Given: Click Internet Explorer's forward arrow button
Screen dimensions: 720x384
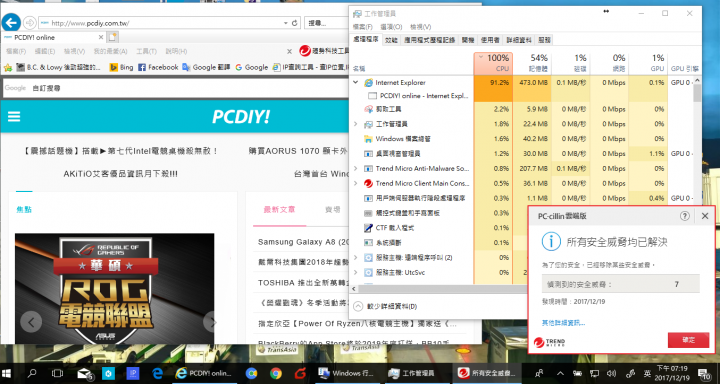Looking at the screenshot, I should (30, 23).
